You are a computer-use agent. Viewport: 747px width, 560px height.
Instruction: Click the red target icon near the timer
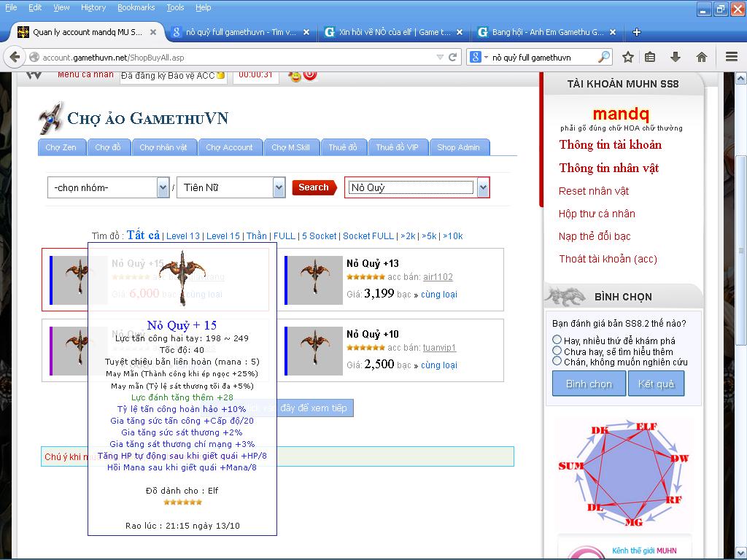click(309, 75)
